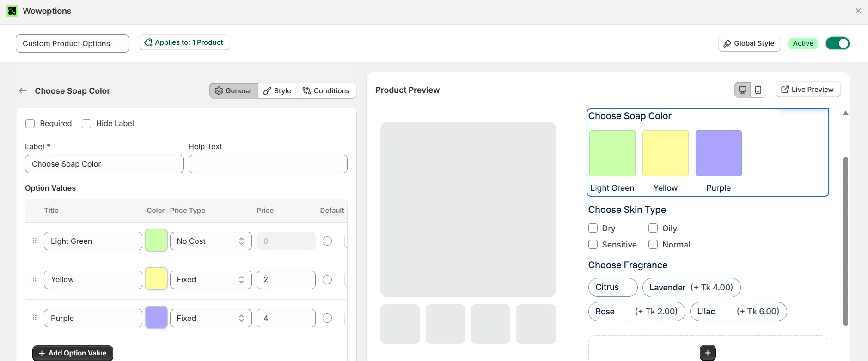Check the Hide Label option
Viewport: 868px width, 361px height.
(x=86, y=123)
